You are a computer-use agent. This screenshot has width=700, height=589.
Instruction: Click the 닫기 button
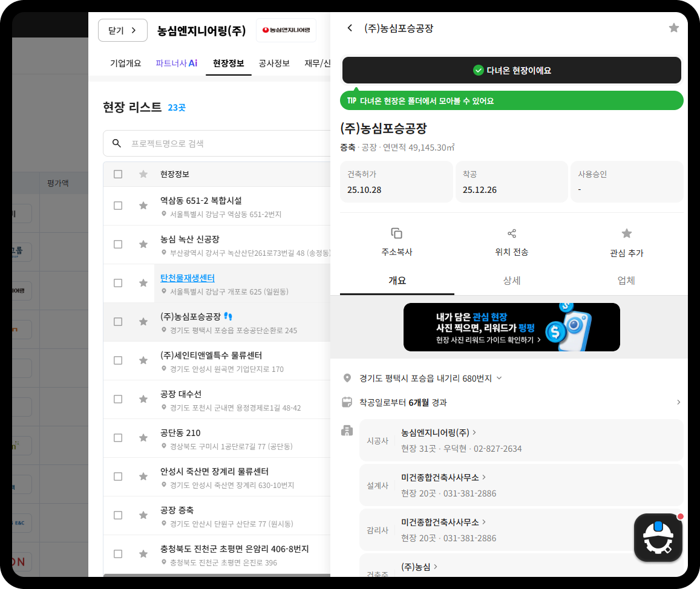(123, 30)
